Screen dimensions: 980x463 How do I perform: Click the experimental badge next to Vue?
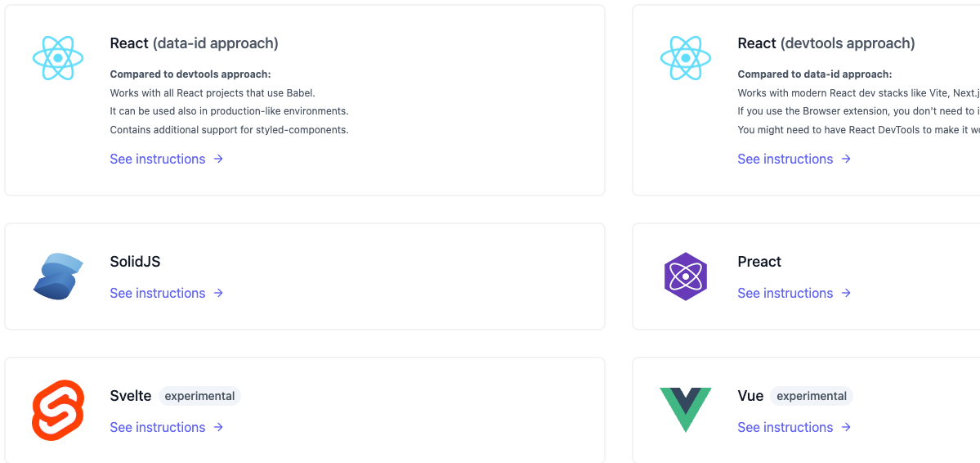[812, 396]
